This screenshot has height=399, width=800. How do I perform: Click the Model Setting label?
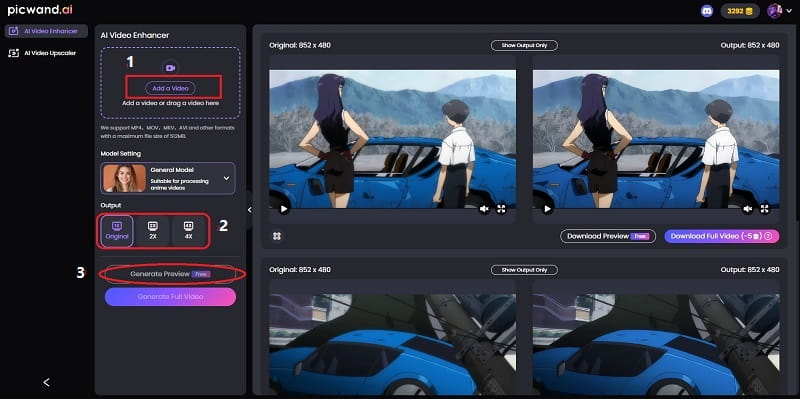pos(120,153)
